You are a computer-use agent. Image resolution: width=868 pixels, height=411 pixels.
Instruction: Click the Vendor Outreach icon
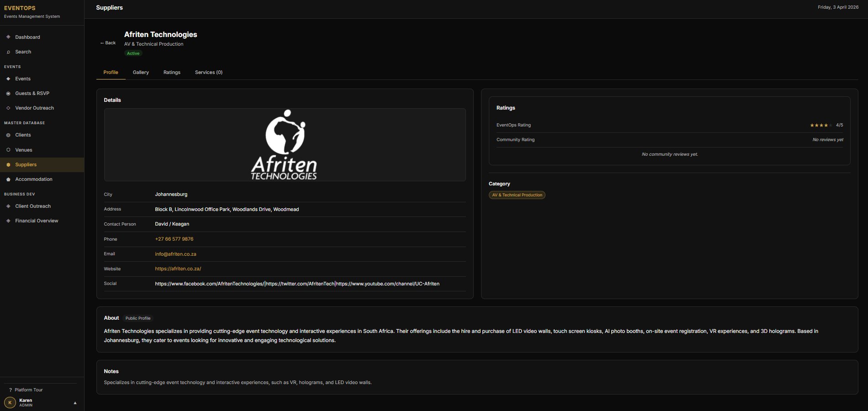(8, 108)
